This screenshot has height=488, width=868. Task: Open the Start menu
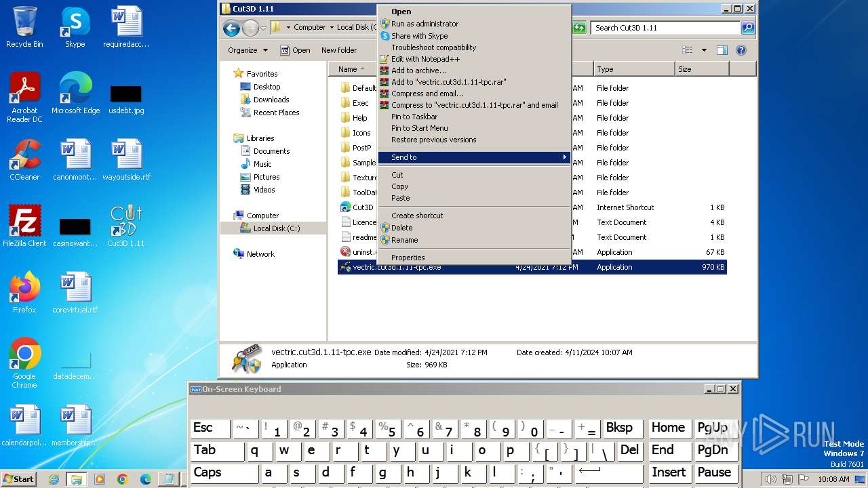click(x=19, y=479)
